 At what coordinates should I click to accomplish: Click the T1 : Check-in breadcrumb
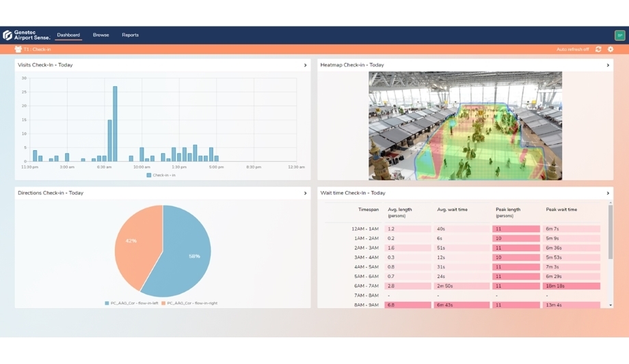tap(37, 49)
